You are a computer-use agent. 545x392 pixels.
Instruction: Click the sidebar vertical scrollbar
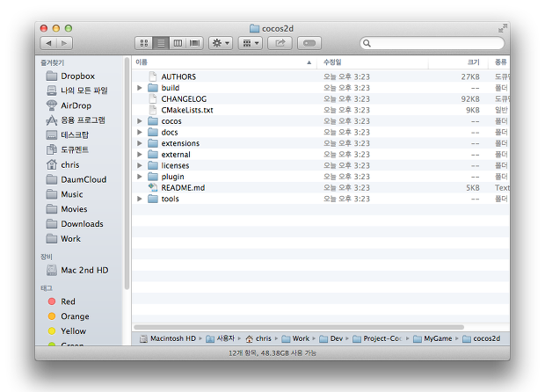pyautogui.click(x=127, y=174)
